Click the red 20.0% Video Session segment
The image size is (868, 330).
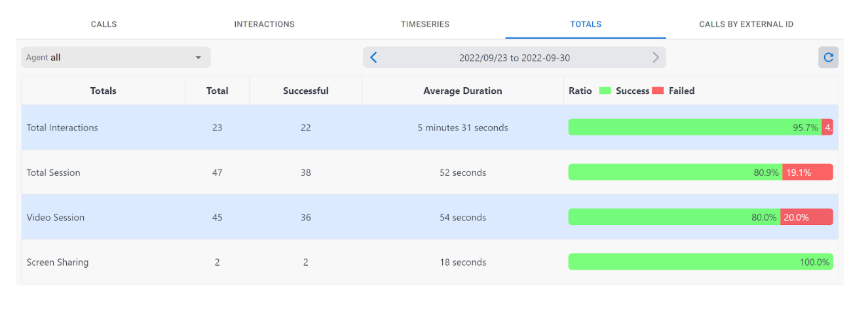click(806, 217)
